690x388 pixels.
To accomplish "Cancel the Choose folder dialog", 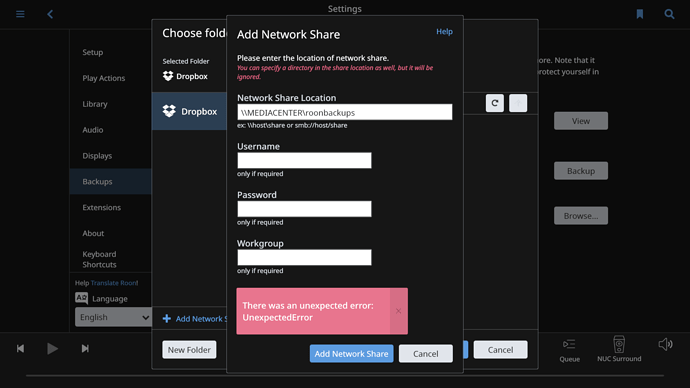I will coord(500,350).
